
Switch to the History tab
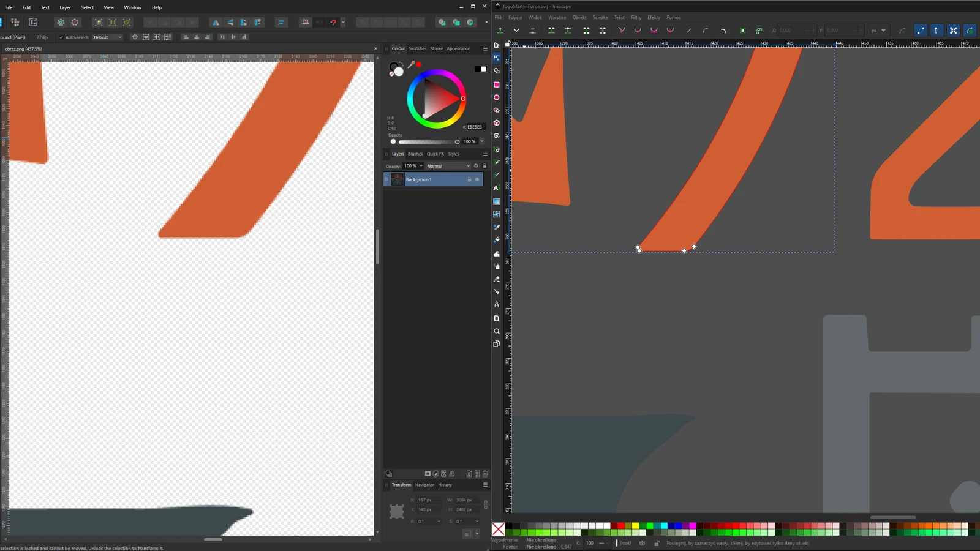(445, 485)
